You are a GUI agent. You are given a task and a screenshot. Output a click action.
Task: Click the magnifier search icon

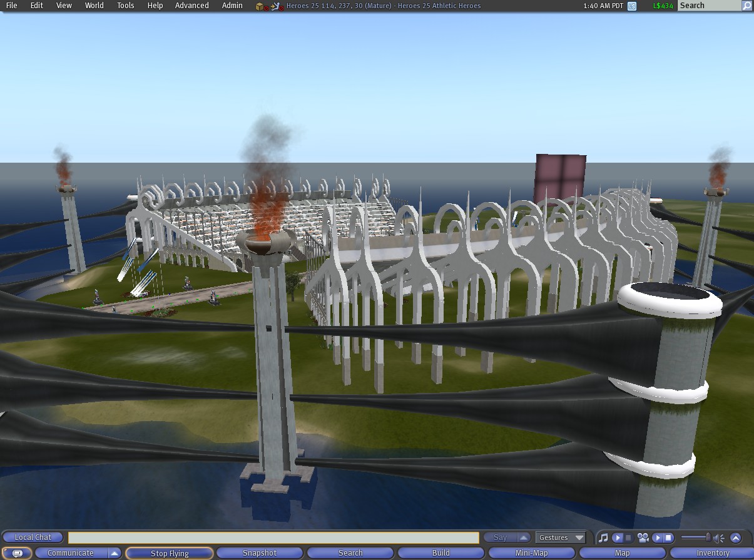[x=747, y=6]
